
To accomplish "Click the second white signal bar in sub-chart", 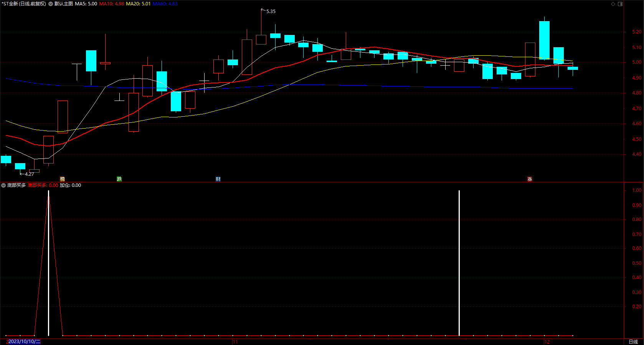I will click(459, 263).
